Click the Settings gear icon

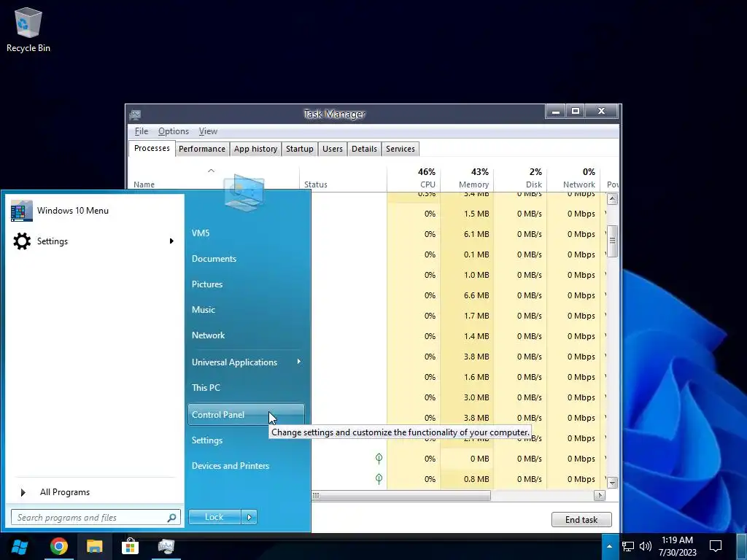[x=21, y=241]
